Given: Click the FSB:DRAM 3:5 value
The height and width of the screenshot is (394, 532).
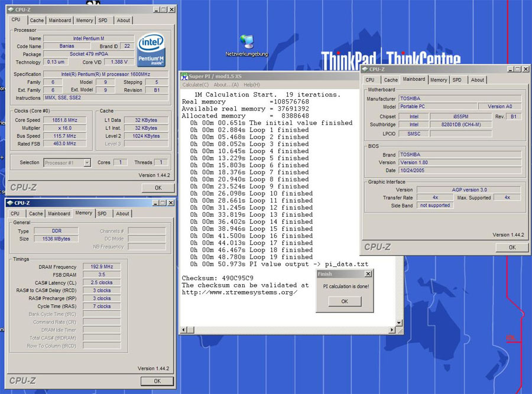Looking at the screenshot, I should pos(102,275).
